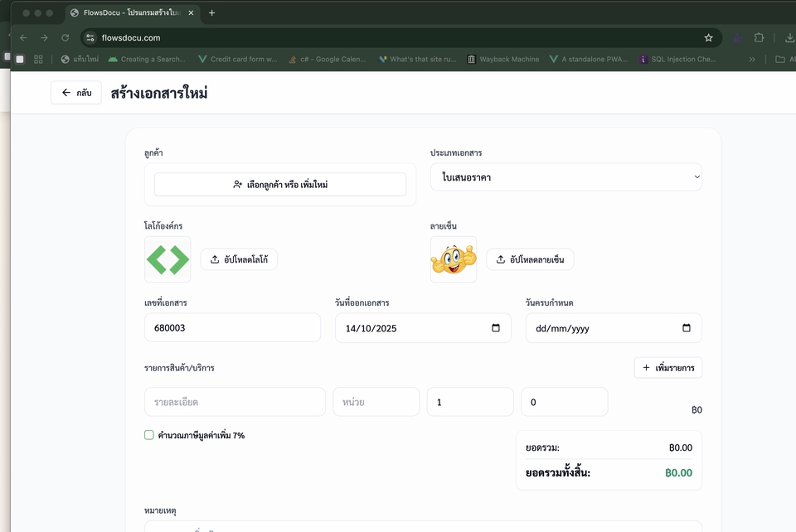This screenshot has height=532, width=796.
Task: Bookmark this page with star icon
Action: [x=708, y=38]
